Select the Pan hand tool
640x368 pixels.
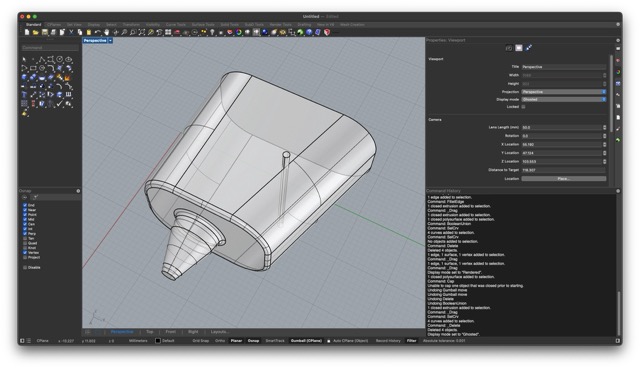tap(107, 32)
